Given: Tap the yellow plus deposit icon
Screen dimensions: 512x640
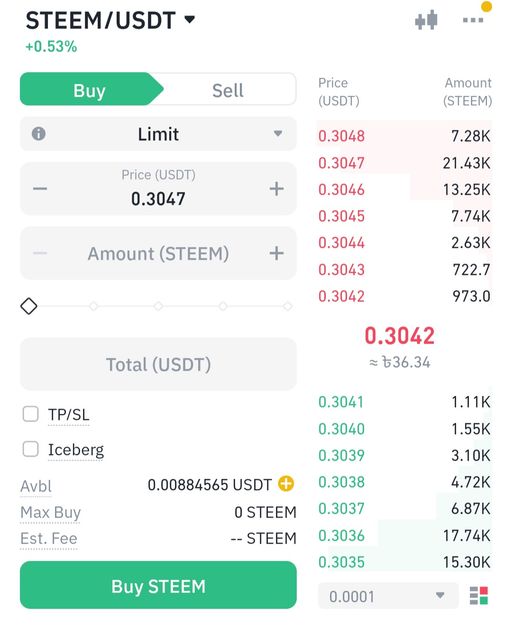Looking at the screenshot, I should [286, 484].
